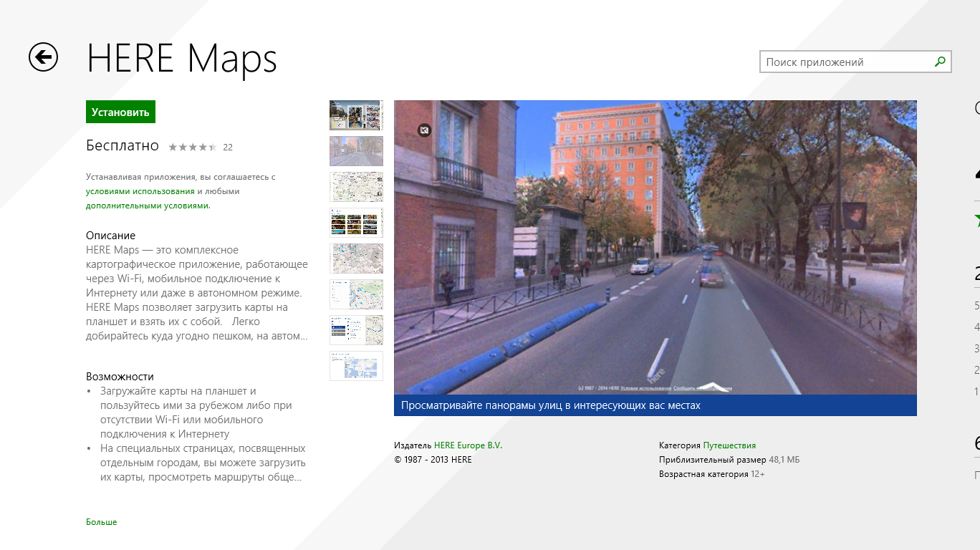
Task: Open the Путешествия category link
Action: (x=729, y=445)
